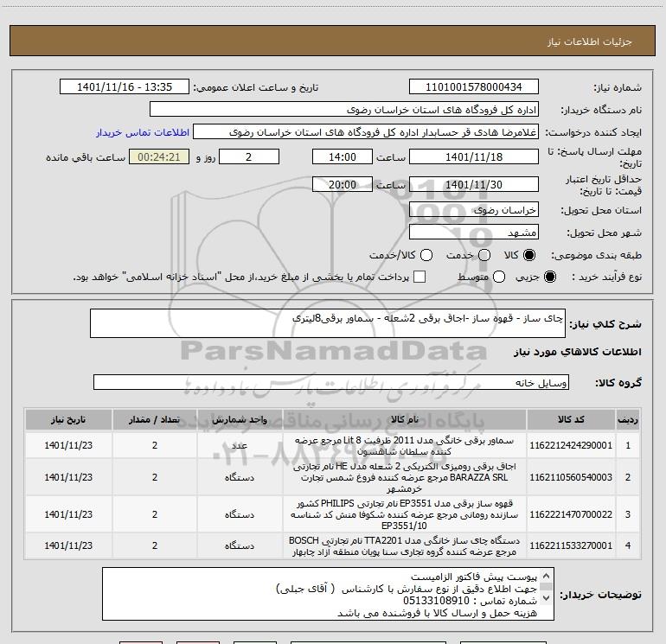Click the BOSCH TTA2201 tea maker item name

pyautogui.click(x=405, y=545)
